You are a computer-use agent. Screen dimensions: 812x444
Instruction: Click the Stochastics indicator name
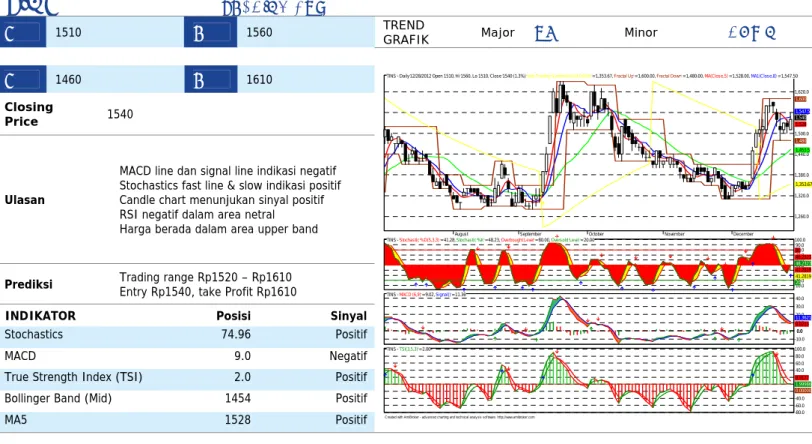pos(34,335)
